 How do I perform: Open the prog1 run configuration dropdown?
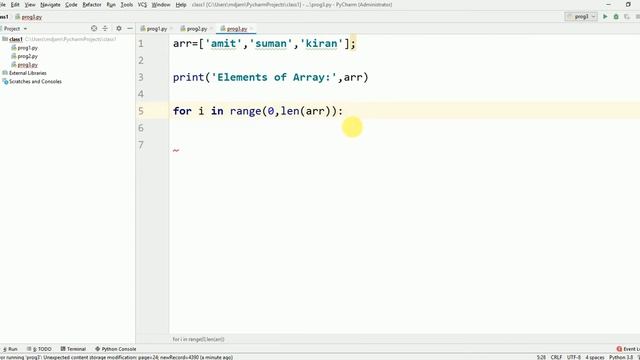pos(581,17)
